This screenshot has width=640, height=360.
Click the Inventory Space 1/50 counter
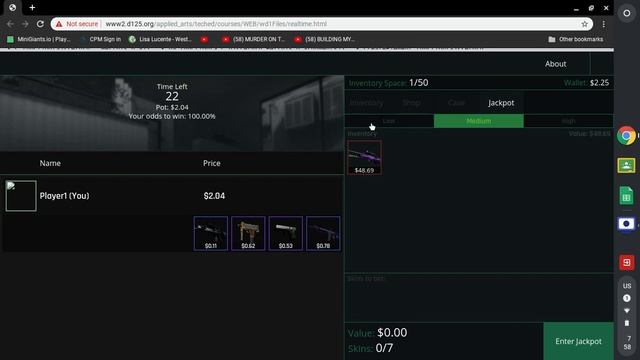[388, 83]
